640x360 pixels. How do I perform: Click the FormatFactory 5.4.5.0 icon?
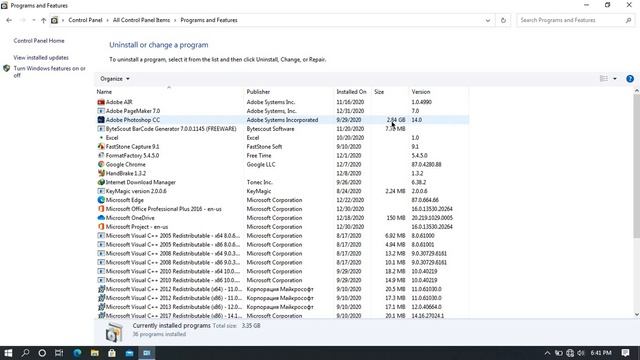[x=101, y=156]
